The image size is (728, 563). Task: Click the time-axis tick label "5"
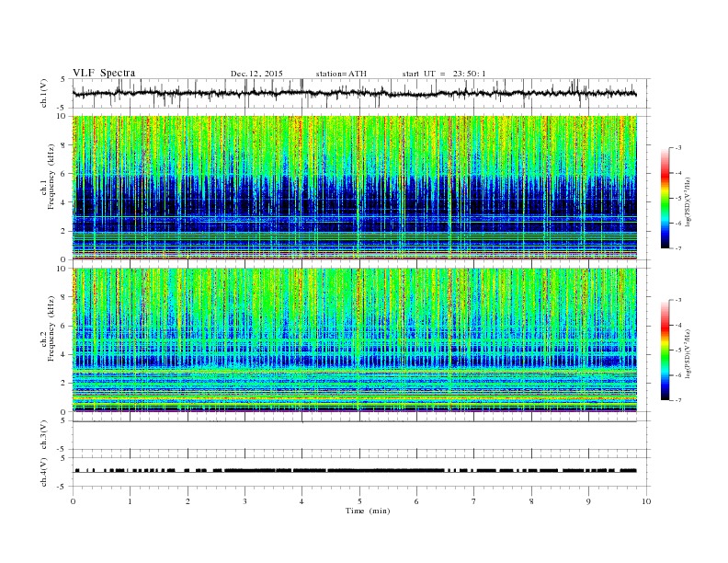pyautogui.click(x=359, y=501)
